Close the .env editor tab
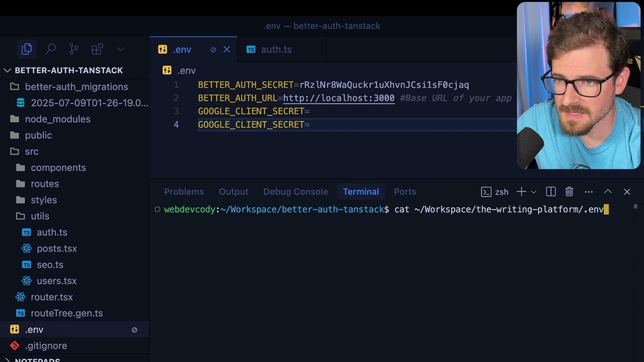644x362 pixels. tap(227, 49)
